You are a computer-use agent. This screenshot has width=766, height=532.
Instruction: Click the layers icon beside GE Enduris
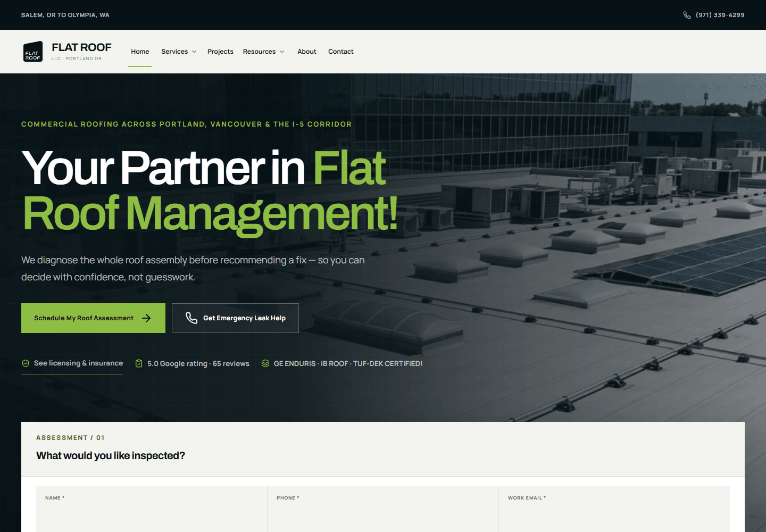pyautogui.click(x=265, y=363)
